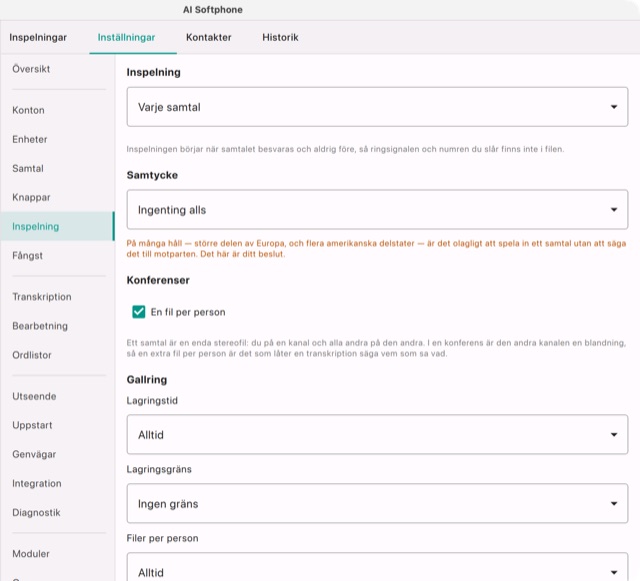Open the Knappar section
The width and height of the screenshot is (640, 581).
tap(57, 197)
